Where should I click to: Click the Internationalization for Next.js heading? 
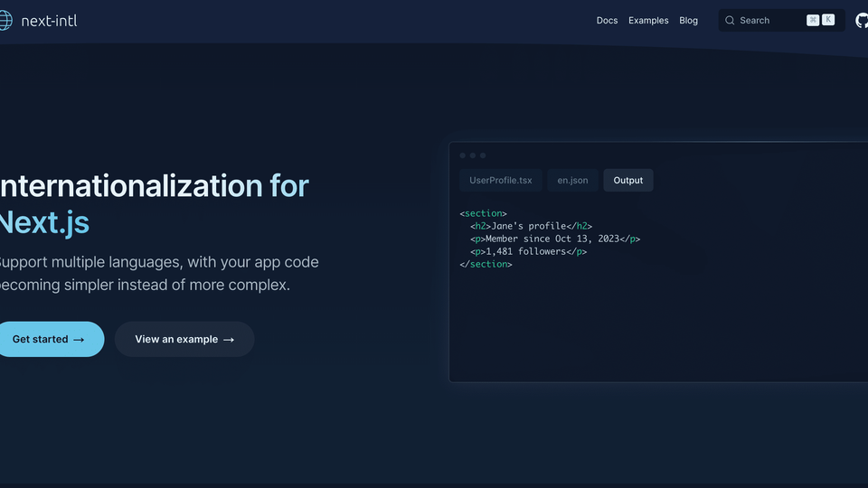(x=155, y=204)
